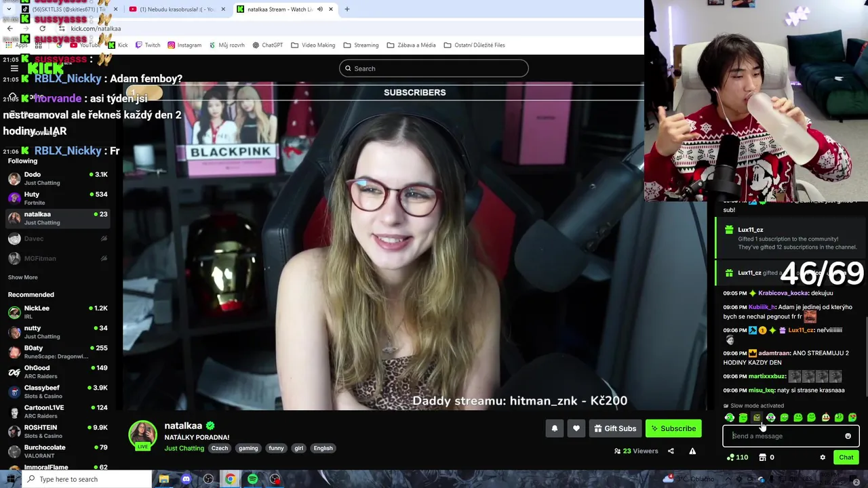Click the Czech language tag
The height and width of the screenshot is (488, 868).
pos(220,448)
